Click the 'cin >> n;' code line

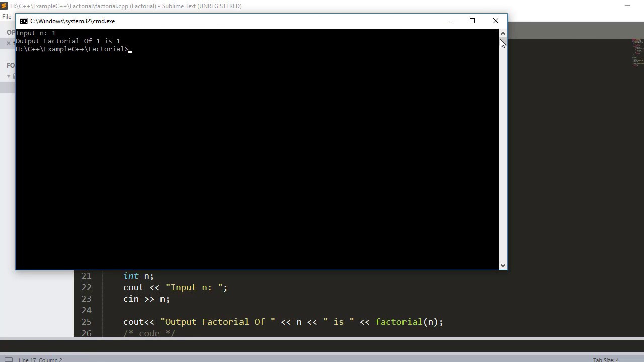pyautogui.click(x=146, y=299)
